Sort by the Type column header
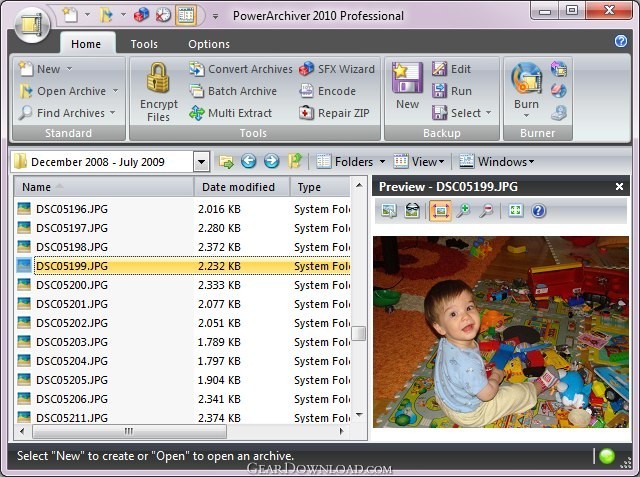The width and height of the screenshot is (640, 477). [320, 187]
